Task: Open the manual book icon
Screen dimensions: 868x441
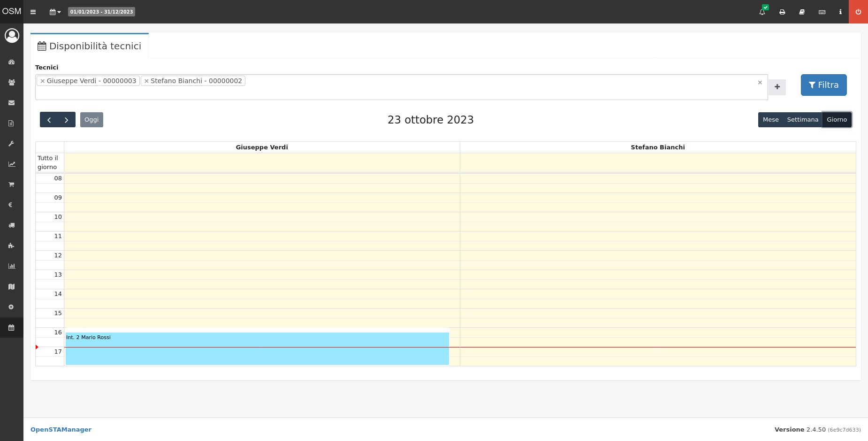Action: tap(802, 12)
